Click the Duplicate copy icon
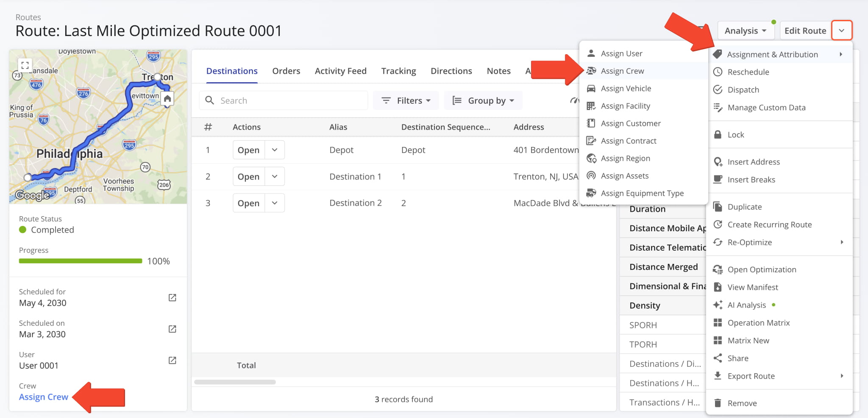The image size is (868, 418). [718, 207]
